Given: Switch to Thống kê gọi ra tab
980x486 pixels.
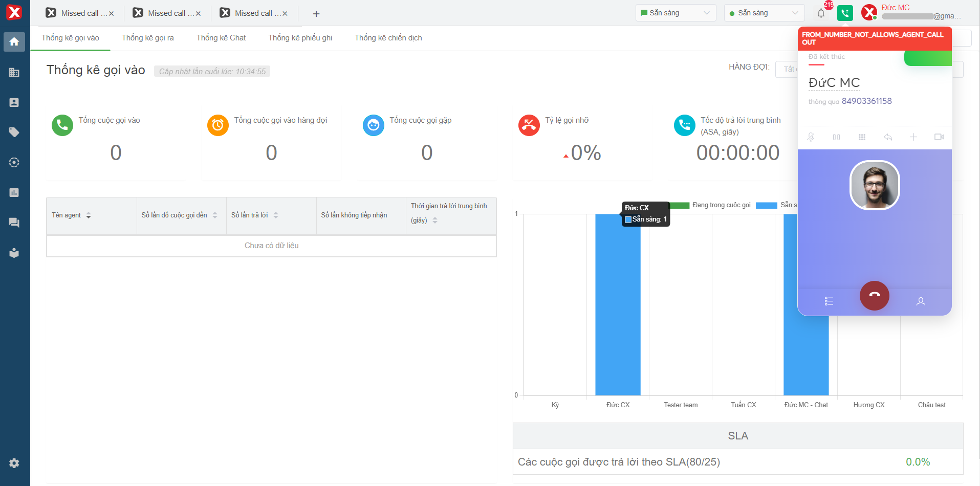Looking at the screenshot, I should click(x=148, y=38).
